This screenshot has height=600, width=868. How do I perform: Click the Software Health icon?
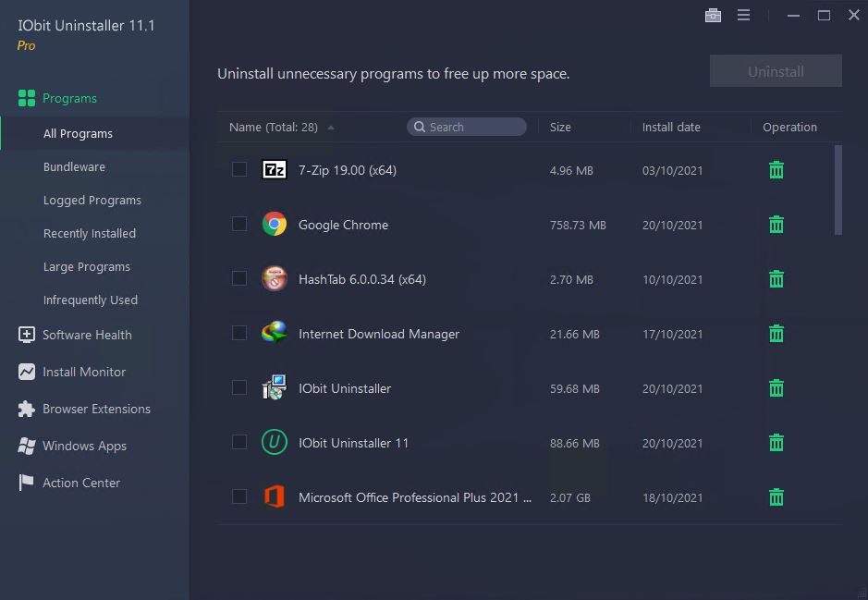(27, 335)
